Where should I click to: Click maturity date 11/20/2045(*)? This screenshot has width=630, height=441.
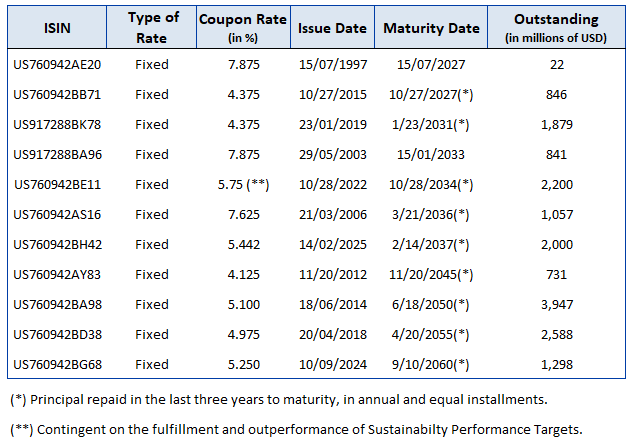[x=431, y=275]
